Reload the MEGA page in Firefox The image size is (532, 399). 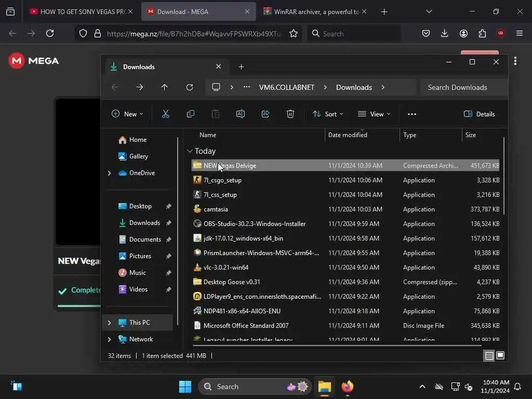(x=50, y=33)
